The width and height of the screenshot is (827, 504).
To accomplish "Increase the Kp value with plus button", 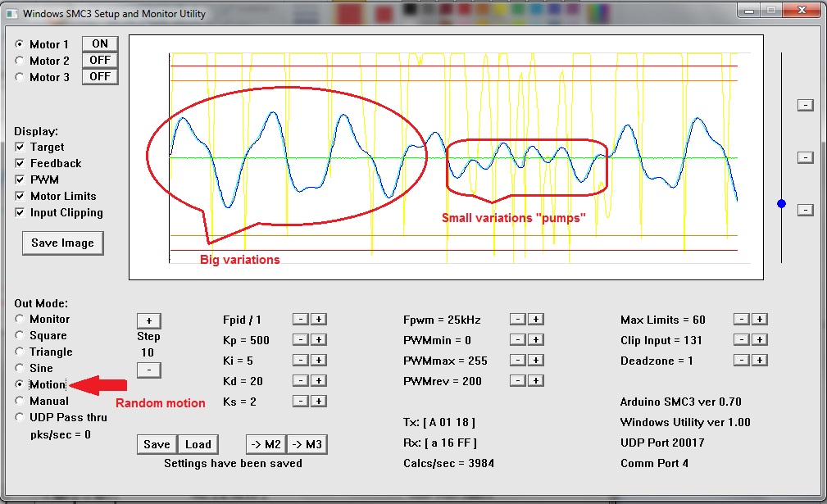I will click(x=319, y=340).
